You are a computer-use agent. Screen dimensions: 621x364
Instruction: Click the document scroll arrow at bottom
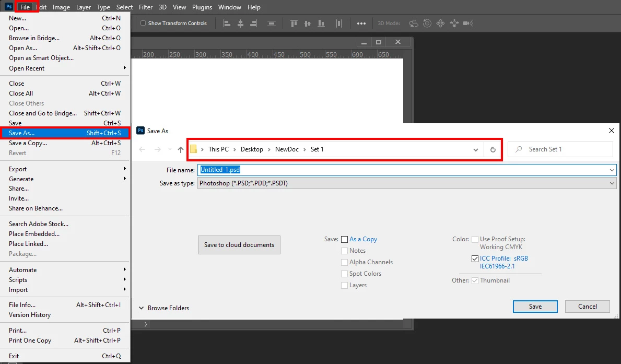145,324
